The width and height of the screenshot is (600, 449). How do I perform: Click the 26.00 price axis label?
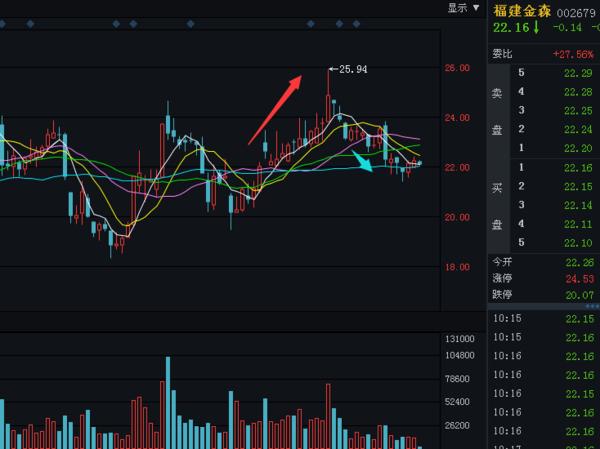click(x=458, y=68)
